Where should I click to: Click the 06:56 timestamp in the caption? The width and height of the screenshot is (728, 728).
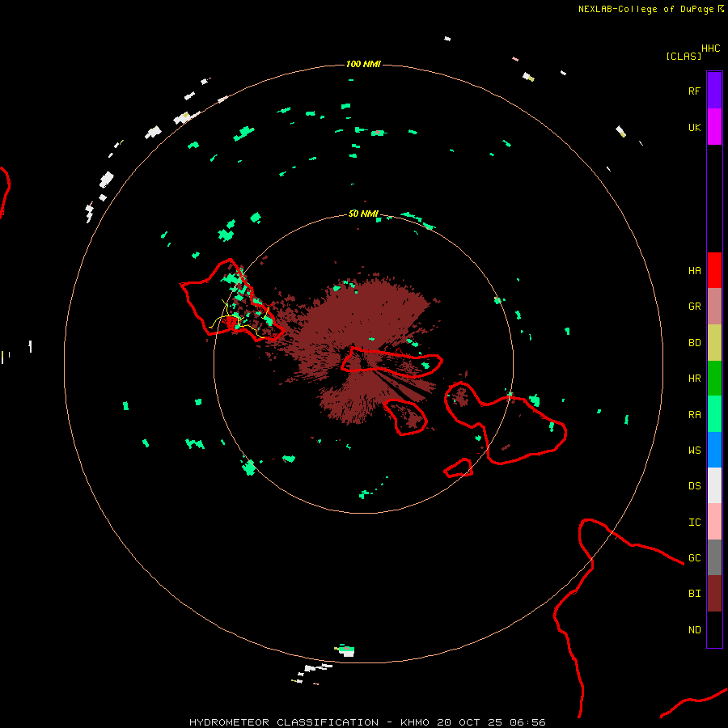tap(527, 722)
